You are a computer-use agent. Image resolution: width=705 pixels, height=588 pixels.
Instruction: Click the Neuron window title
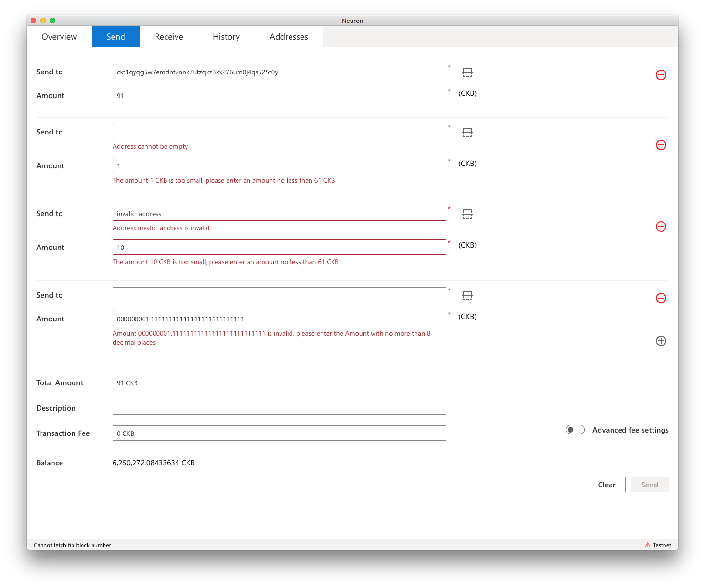pyautogui.click(x=352, y=21)
